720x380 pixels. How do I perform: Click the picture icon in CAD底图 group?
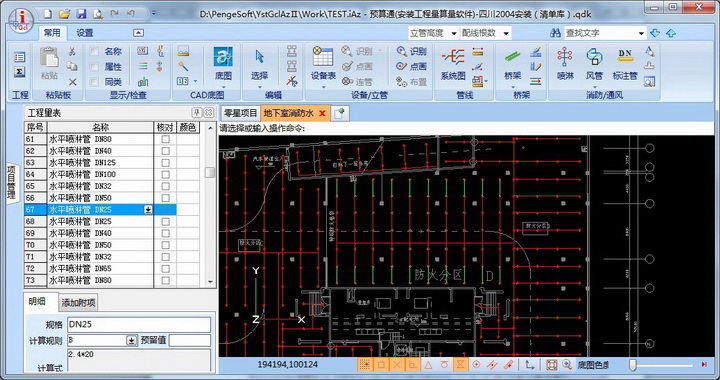[183, 51]
